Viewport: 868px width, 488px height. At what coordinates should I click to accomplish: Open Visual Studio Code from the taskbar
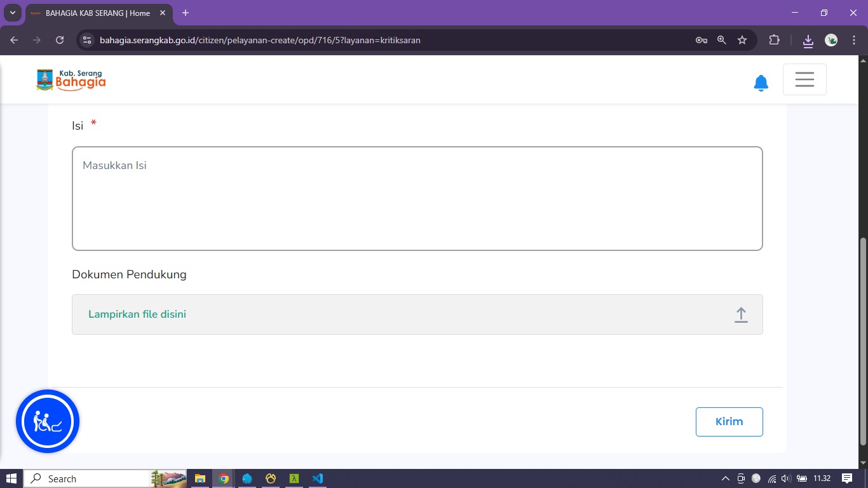(318, 478)
